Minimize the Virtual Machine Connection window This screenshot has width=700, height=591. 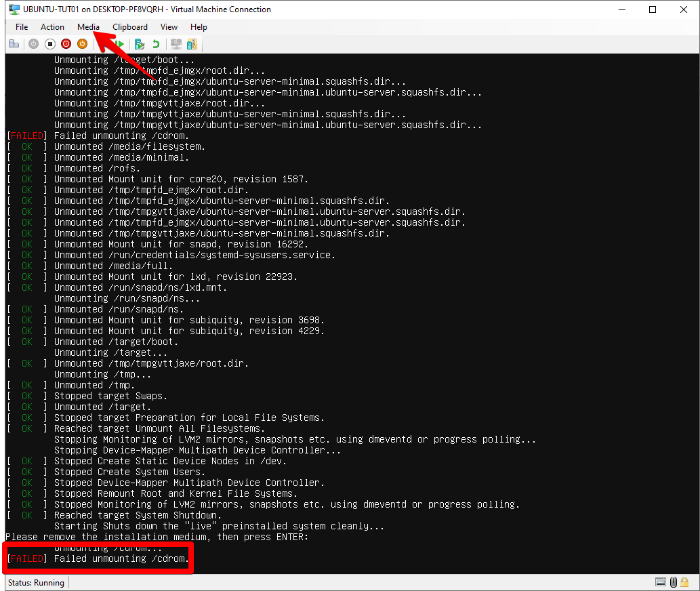click(622, 9)
